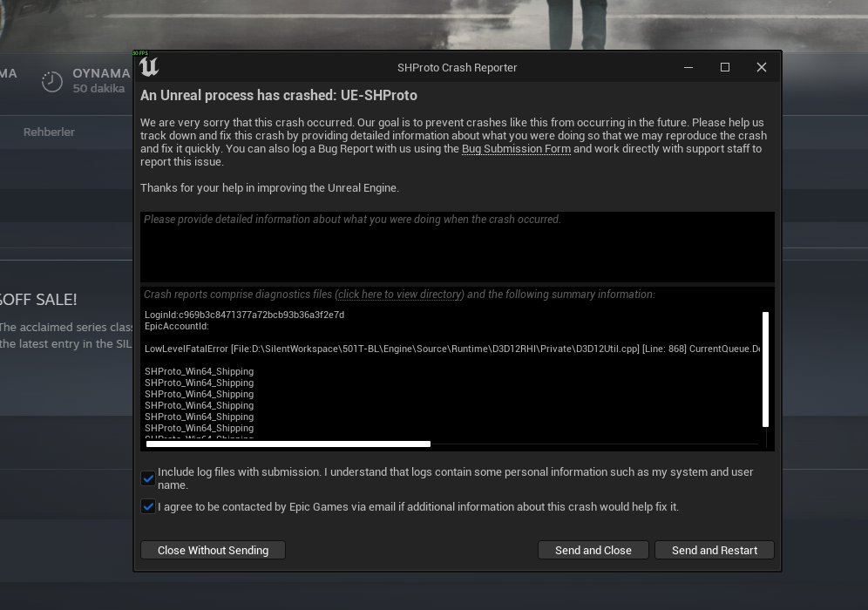Click the OFF SALE! heading in Steam
The width and height of the screenshot is (868, 610).
point(38,300)
